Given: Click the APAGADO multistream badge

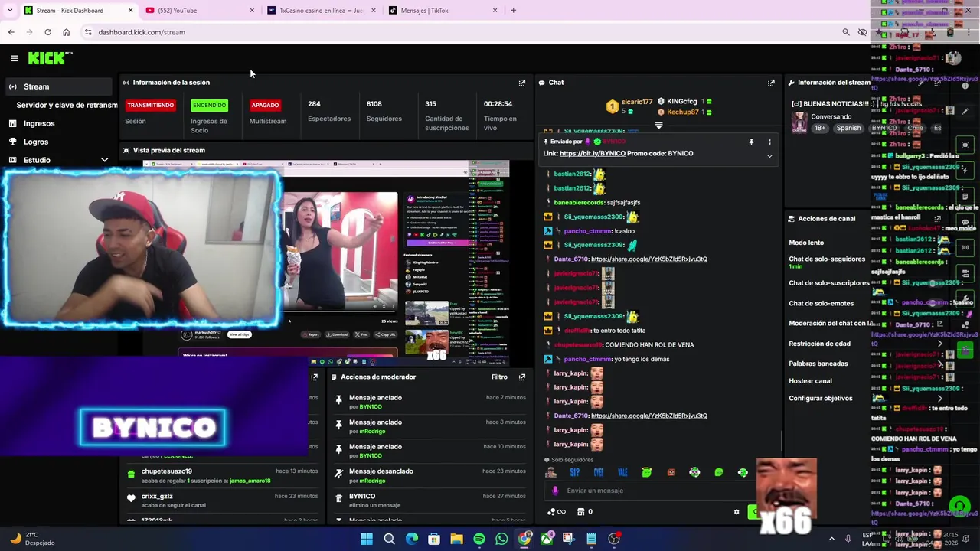Looking at the screenshot, I should click(x=265, y=105).
